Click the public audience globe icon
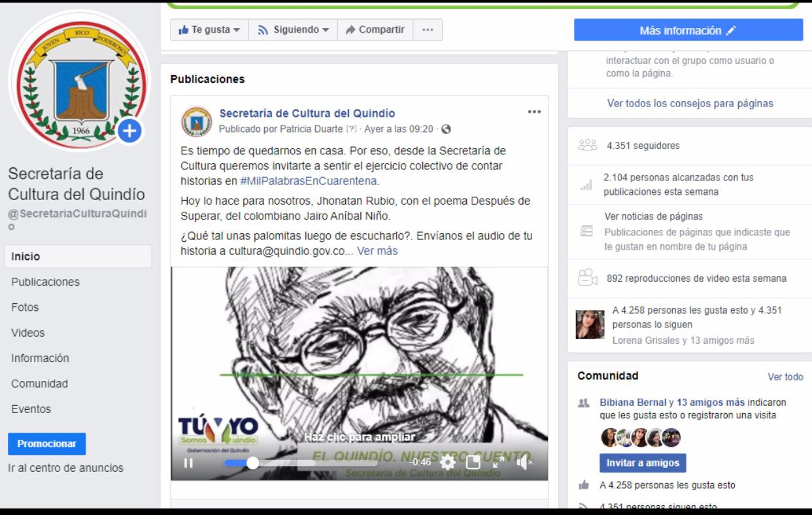Screen dimensions: 812x515 447,129
